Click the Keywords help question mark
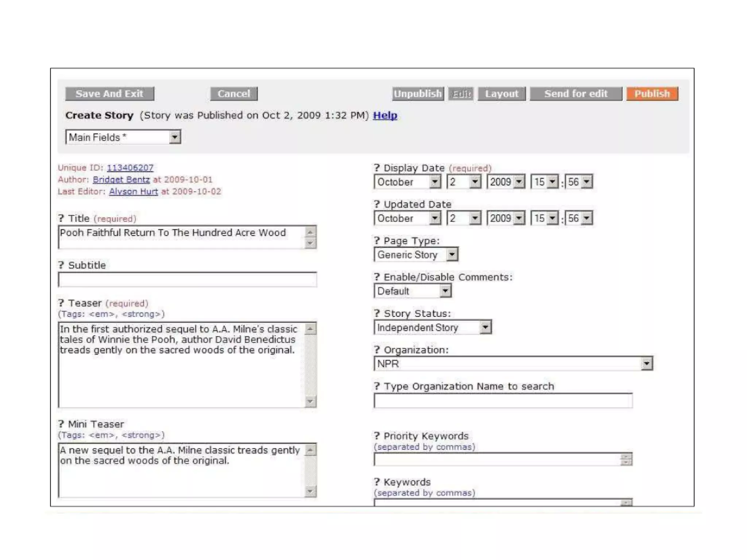The image size is (747, 560). (x=377, y=482)
